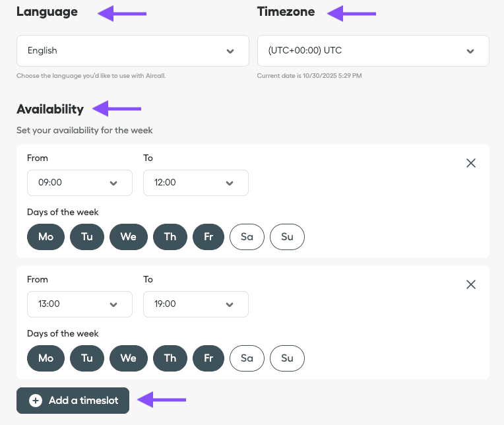This screenshot has height=425, width=504.
Task: Toggle Monday in the second timeslot
Action: (x=46, y=358)
